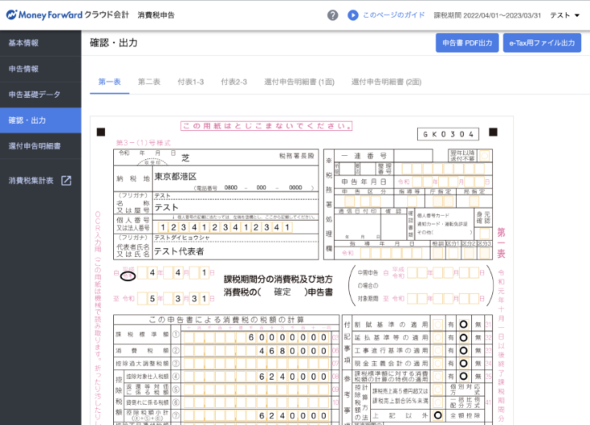
Task: Open the 付表2-3 tab
Action: click(234, 82)
